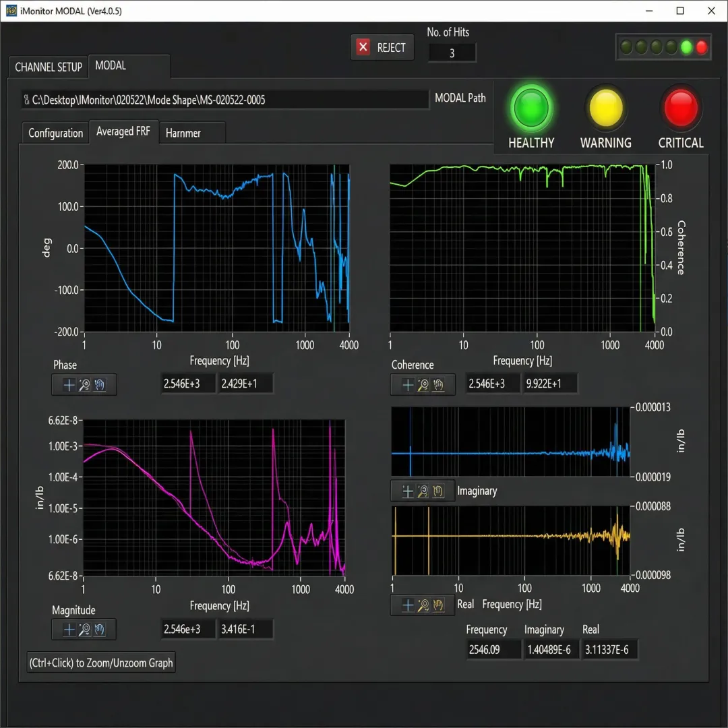Viewport: 728px width, 728px height.
Task: Maximize the iMonitor MODAL window
Action: 680,11
